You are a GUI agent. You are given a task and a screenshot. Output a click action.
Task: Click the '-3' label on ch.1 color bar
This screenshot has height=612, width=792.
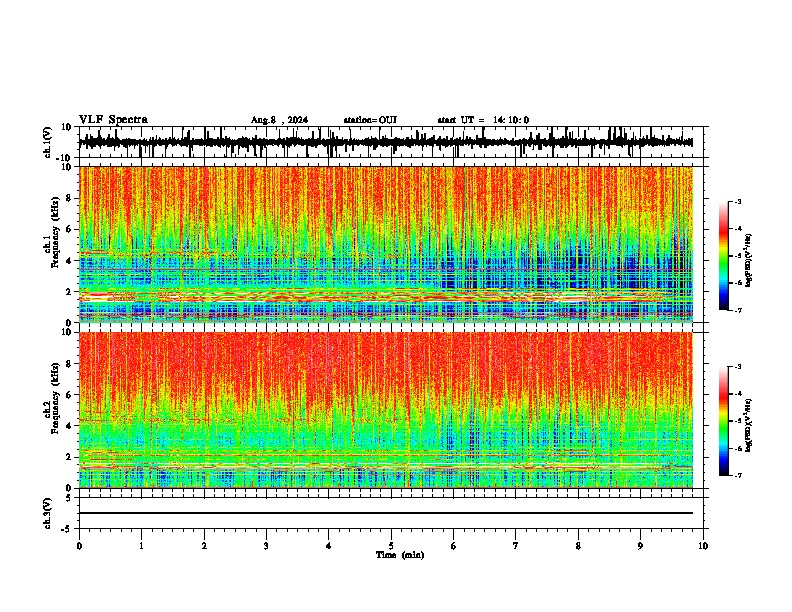tap(737, 201)
